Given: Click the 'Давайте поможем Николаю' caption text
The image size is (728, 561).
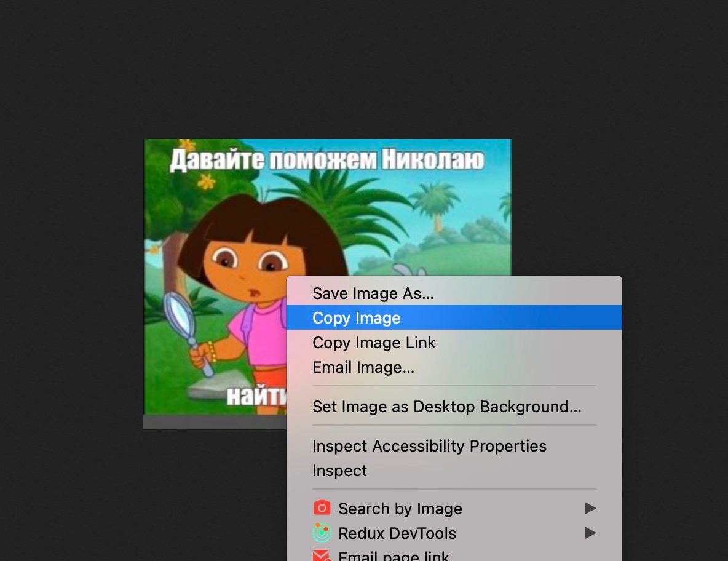Looking at the screenshot, I should click(327, 160).
